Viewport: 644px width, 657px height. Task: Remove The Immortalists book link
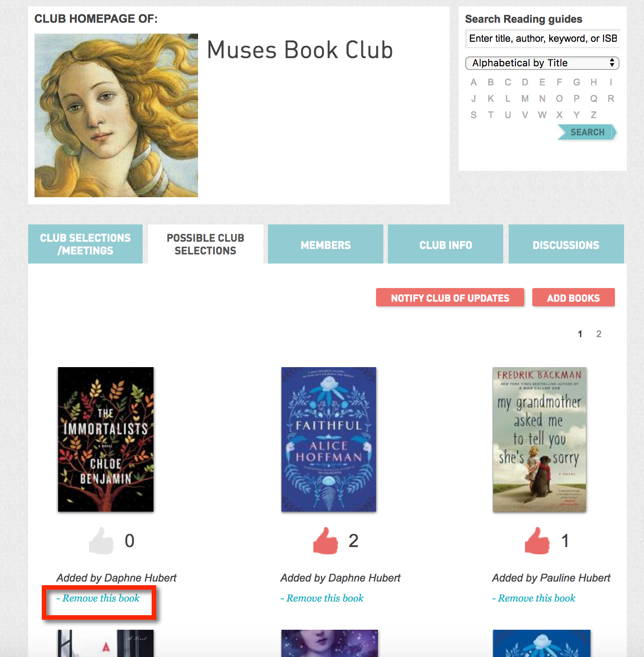pos(98,598)
